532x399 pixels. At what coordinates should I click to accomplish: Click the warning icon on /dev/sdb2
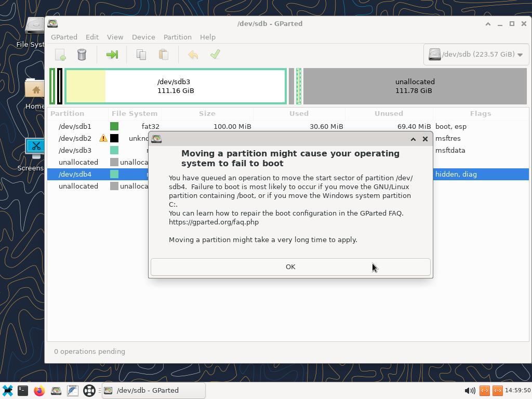103,138
